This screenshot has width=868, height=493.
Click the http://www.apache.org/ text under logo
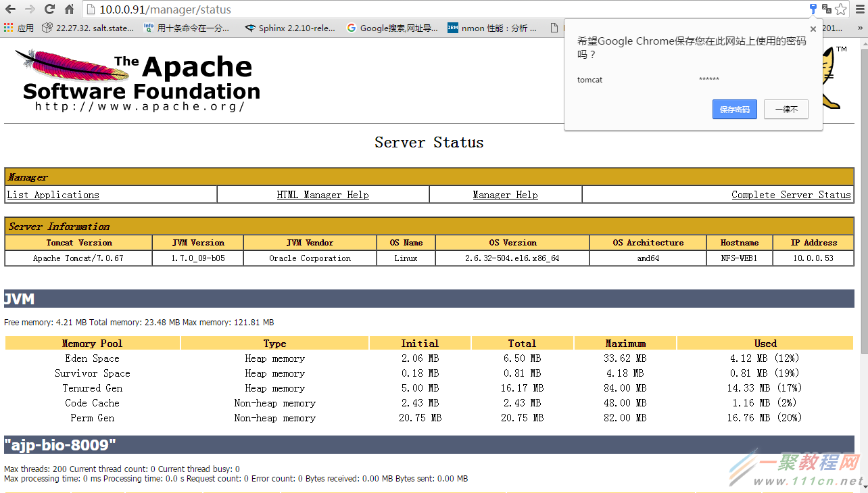pyautogui.click(x=140, y=106)
